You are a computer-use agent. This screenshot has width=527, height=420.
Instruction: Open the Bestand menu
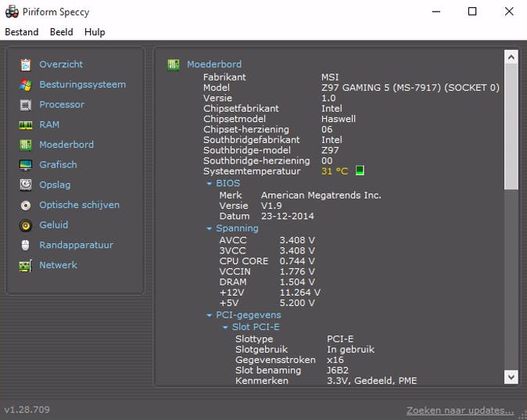(x=22, y=32)
